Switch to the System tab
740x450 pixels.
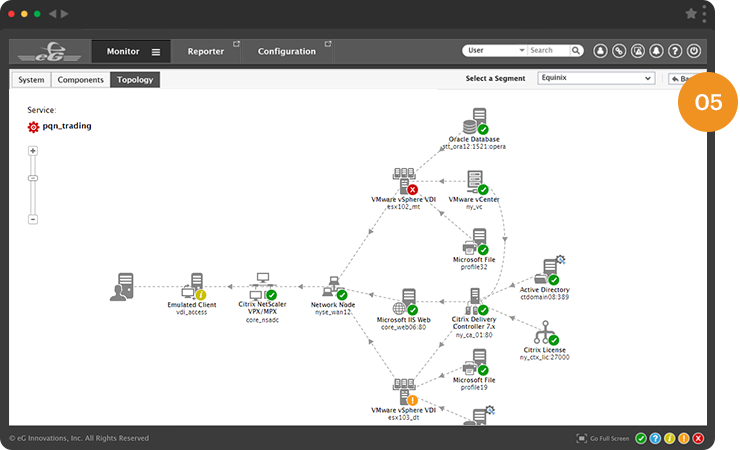tap(31, 80)
